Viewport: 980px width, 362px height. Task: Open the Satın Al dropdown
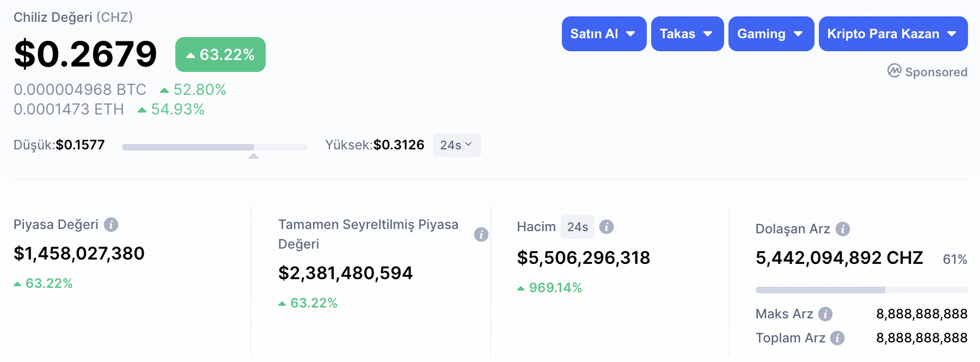(604, 34)
